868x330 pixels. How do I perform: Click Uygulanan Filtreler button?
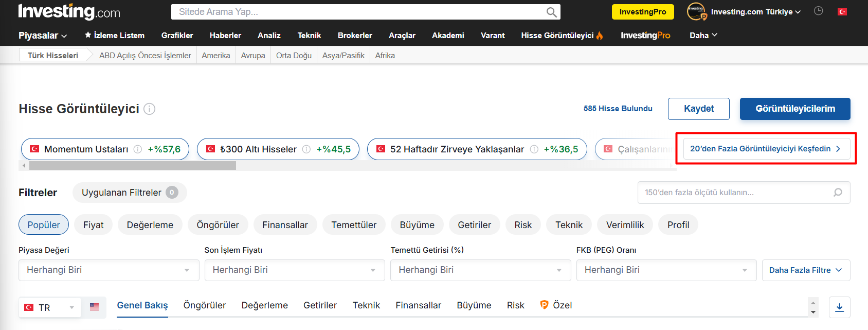[130, 193]
